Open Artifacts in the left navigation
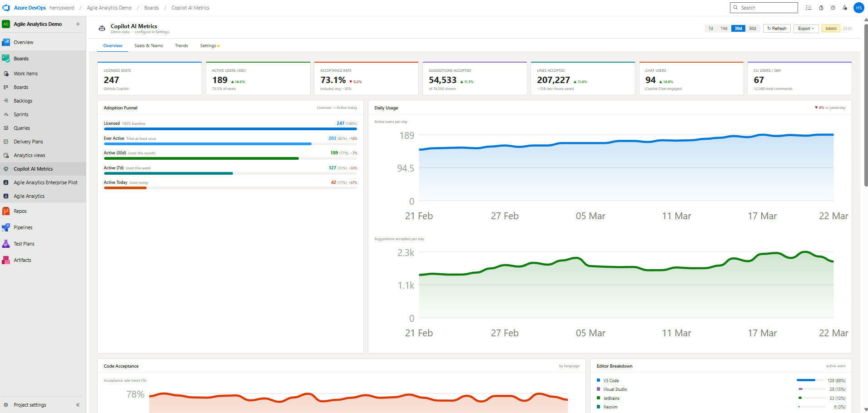This screenshot has height=413, width=868. [21, 260]
